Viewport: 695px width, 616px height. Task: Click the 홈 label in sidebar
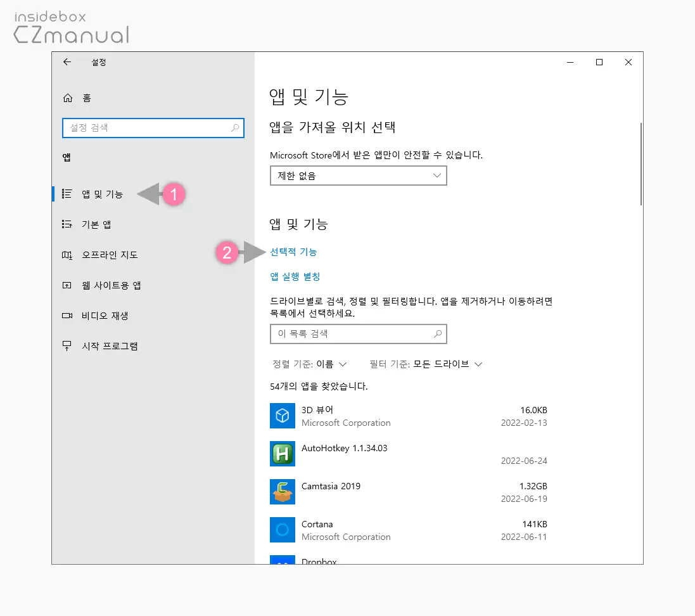pyautogui.click(x=87, y=98)
